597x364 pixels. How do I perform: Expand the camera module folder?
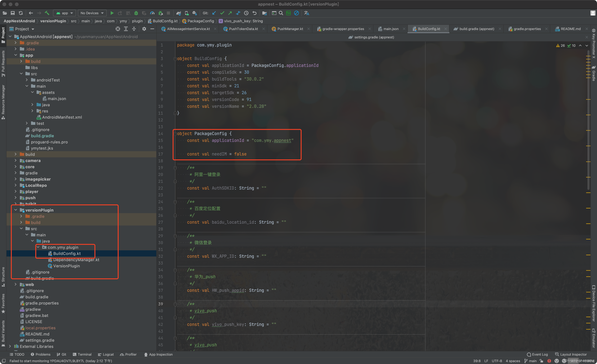coord(16,160)
